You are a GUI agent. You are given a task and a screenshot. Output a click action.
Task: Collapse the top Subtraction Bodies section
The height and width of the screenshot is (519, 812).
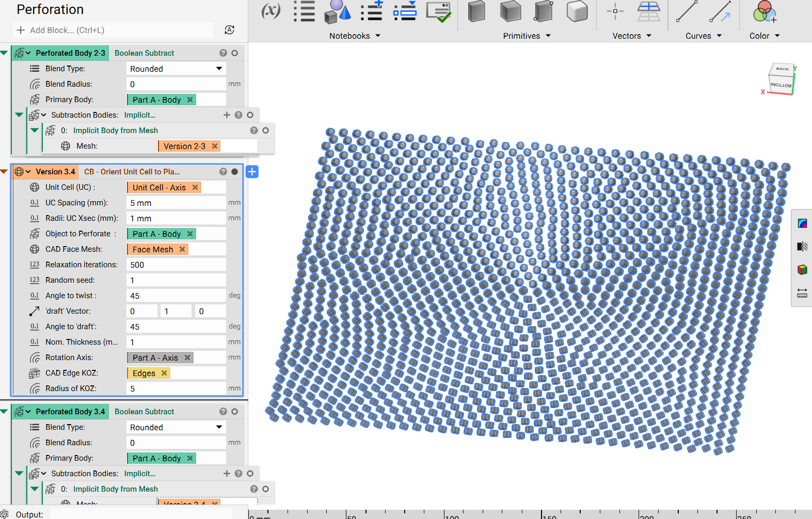[19, 115]
